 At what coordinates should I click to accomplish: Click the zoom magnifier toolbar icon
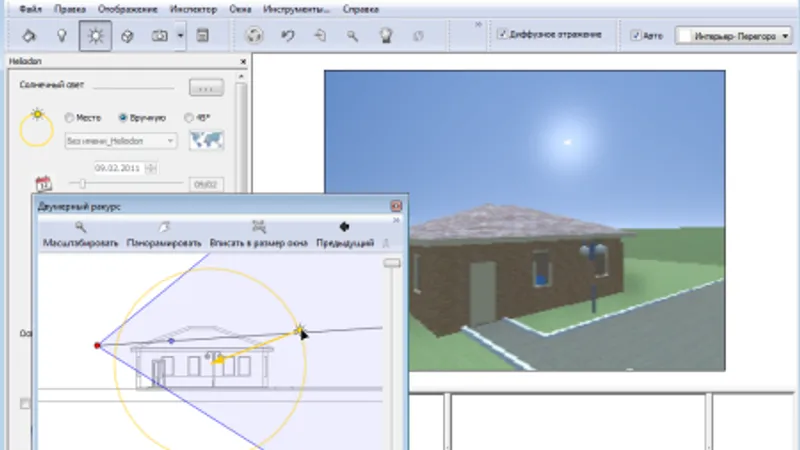[352, 36]
